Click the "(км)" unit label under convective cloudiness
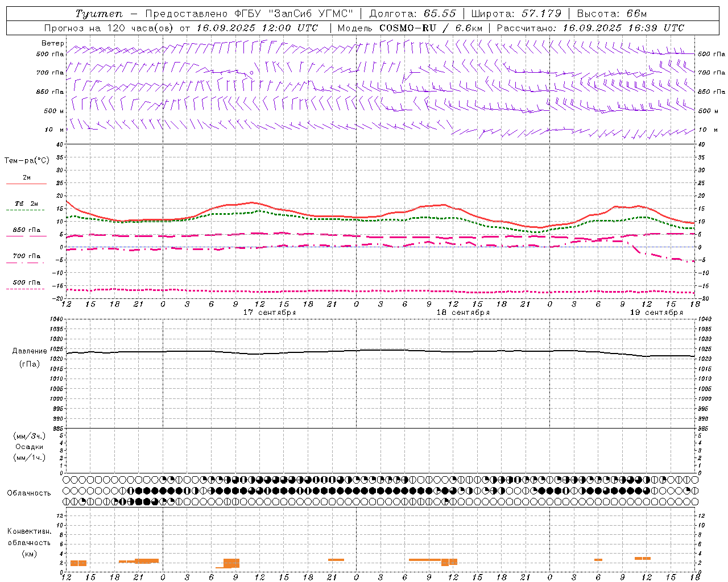Screen dimensions: 728x582 pos(30,554)
